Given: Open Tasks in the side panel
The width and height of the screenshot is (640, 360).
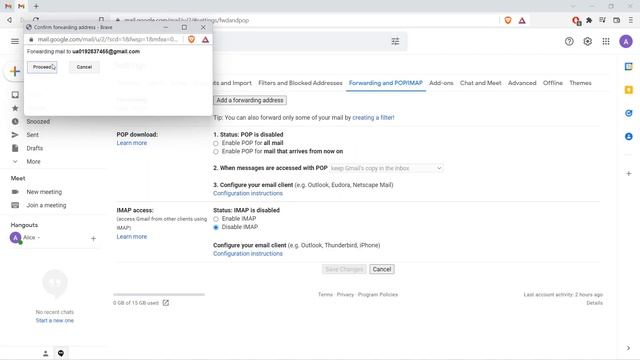Looking at the screenshot, I should point(629,113).
